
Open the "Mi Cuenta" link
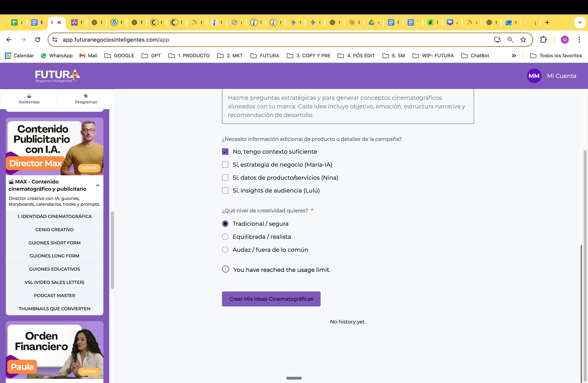pyautogui.click(x=561, y=76)
